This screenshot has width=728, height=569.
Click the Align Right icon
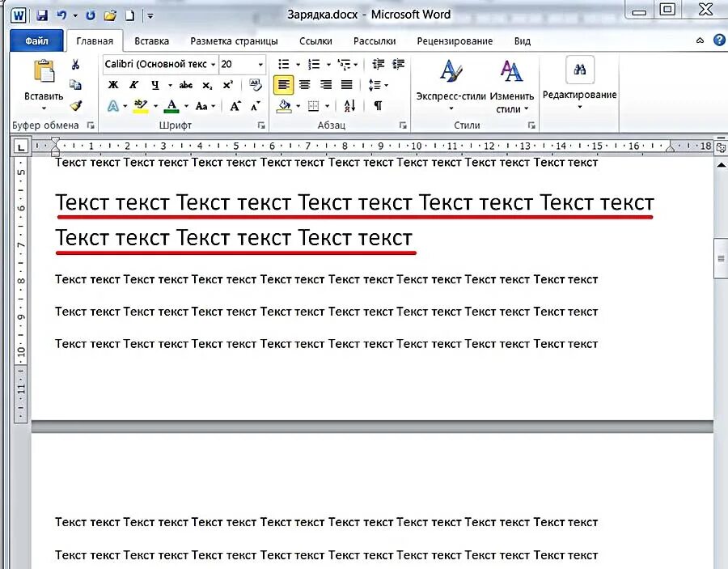tap(326, 84)
